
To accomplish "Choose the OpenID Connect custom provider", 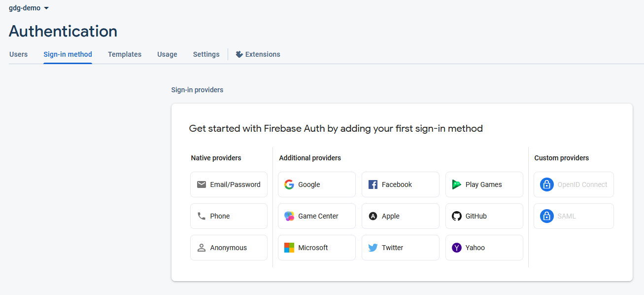I will [574, 184].
